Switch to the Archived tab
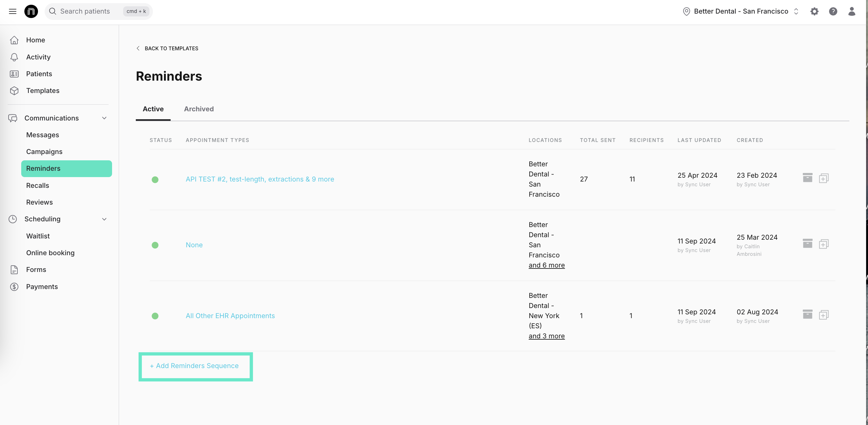Image resolution: width=868 pixels, height=425 pixels. pos(198,109)
